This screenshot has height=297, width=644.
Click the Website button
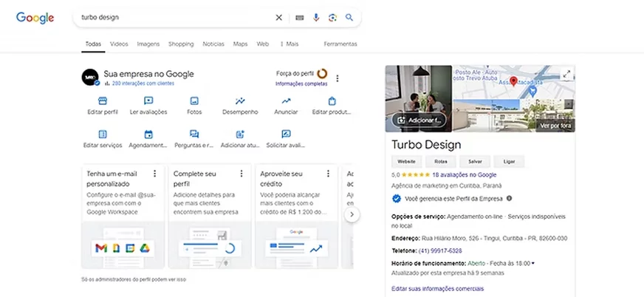tap(407, 162)
